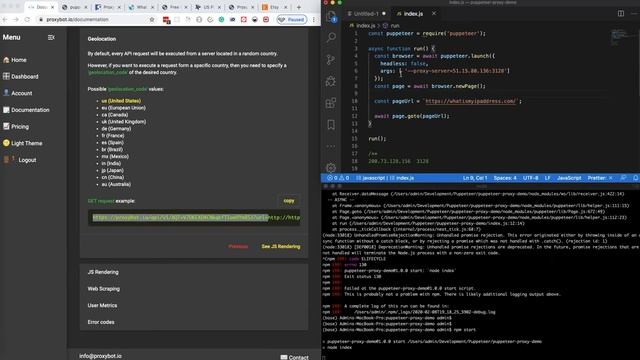Image resolution: width=640 pixels, height=360 pixels.
Task: Open Dashboard in the proxybot menu
Action: click(20, 76)
